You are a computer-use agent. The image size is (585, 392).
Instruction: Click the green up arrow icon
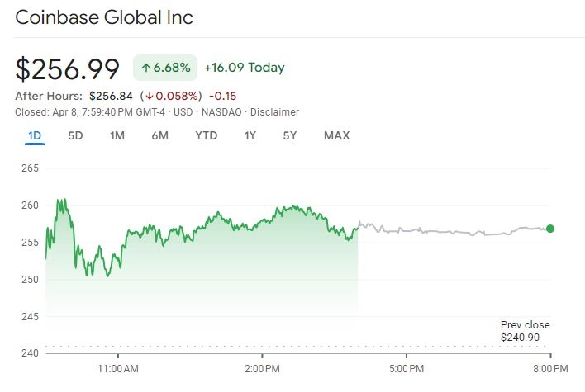pyautogui.click(x=146, y=68)
